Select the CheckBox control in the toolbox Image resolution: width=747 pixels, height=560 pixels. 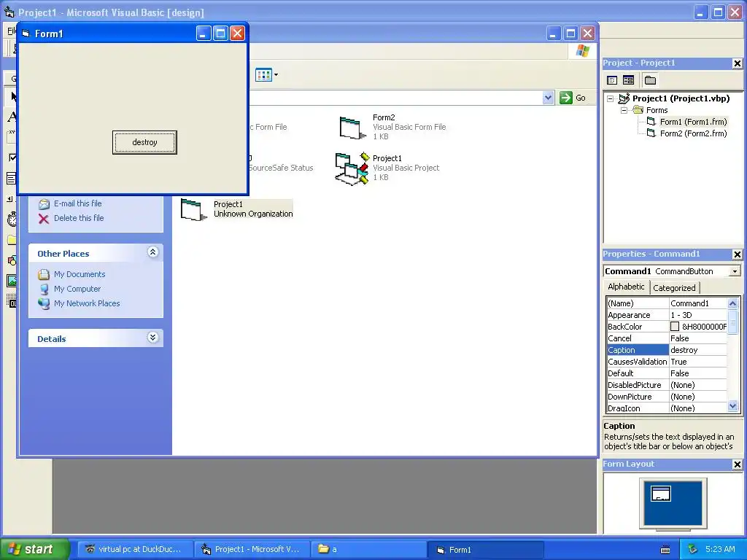tap(12, 157)
